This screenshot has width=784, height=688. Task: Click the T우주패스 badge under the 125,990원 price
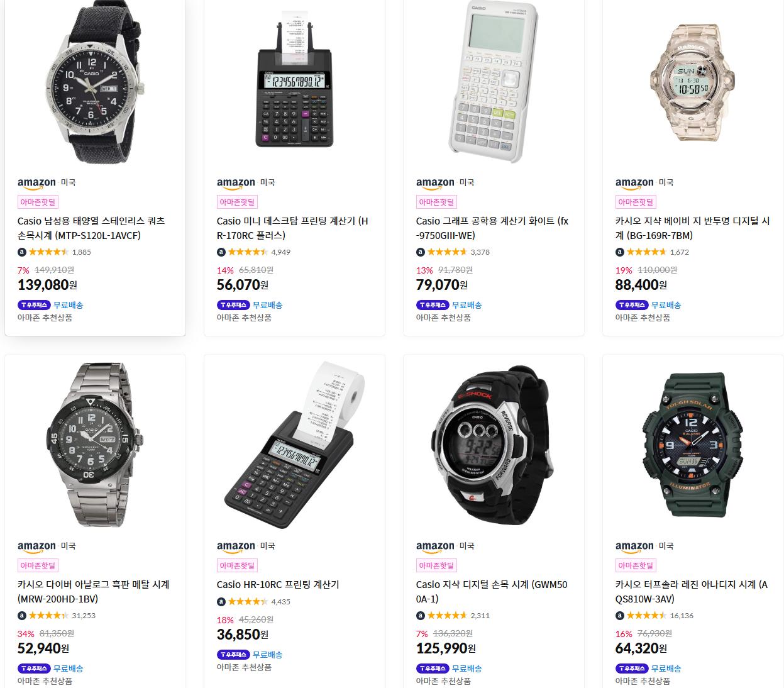point(433,669)
